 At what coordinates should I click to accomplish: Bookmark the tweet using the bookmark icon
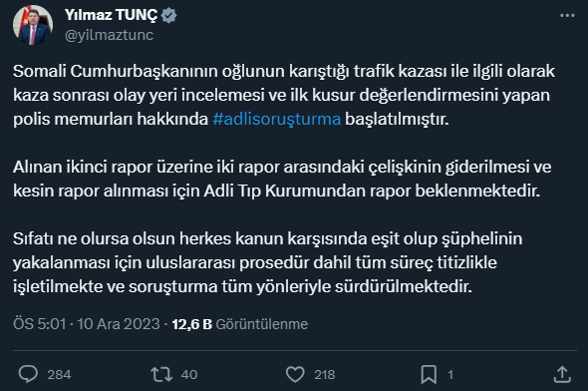pyautogui.click(x=429, y=374)
